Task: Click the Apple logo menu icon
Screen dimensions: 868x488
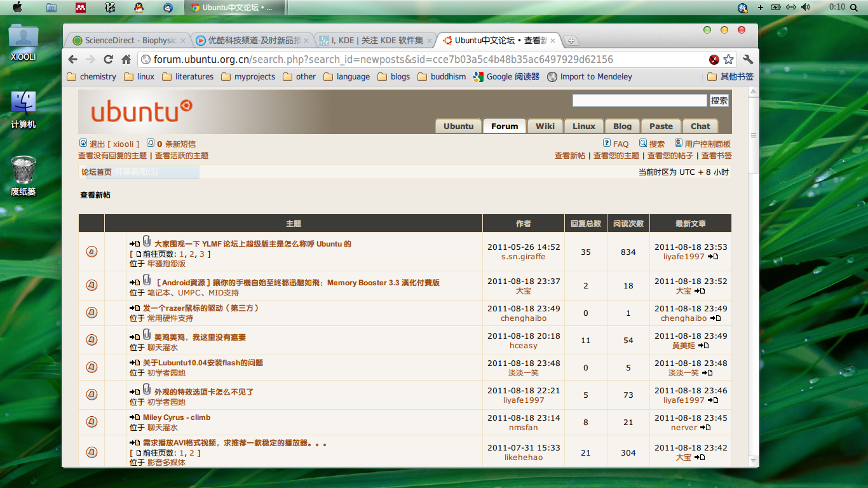Action: click(17, 7)
